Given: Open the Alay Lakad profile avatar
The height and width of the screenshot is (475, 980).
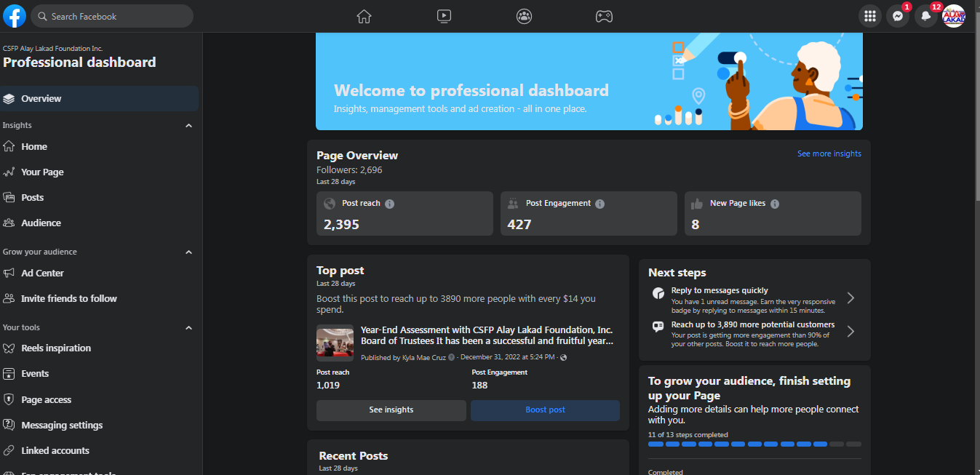Looking at the screenshot, I should pos(954,16).
